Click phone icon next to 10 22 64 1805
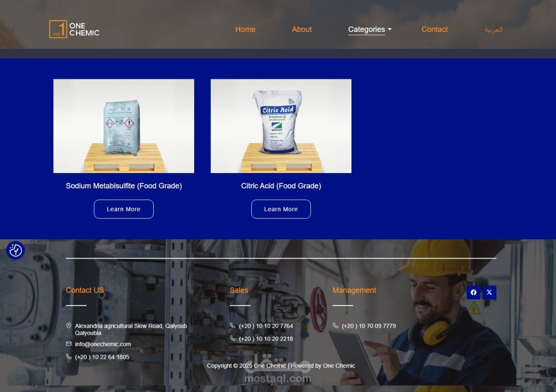Screen dimensions: 556x392 pyautogui.click(x=68, y=356)
